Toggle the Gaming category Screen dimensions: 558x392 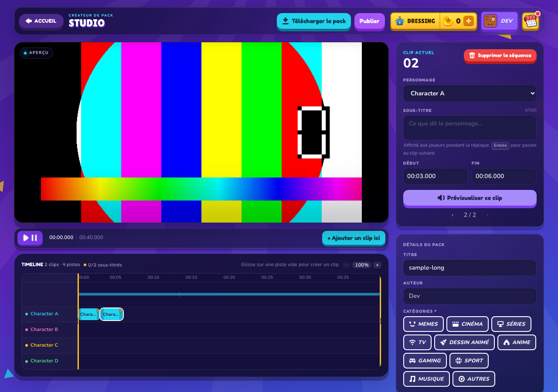(x=425, y=361)
